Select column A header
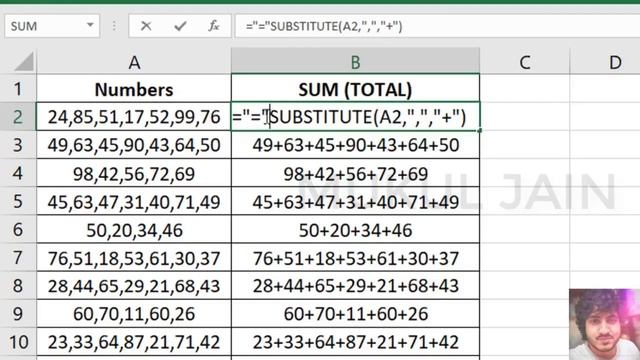The image size is (640, 360). click(134, 62)
